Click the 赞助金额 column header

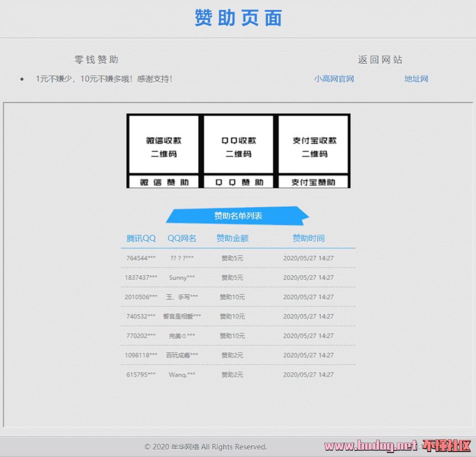coord(232,238)
